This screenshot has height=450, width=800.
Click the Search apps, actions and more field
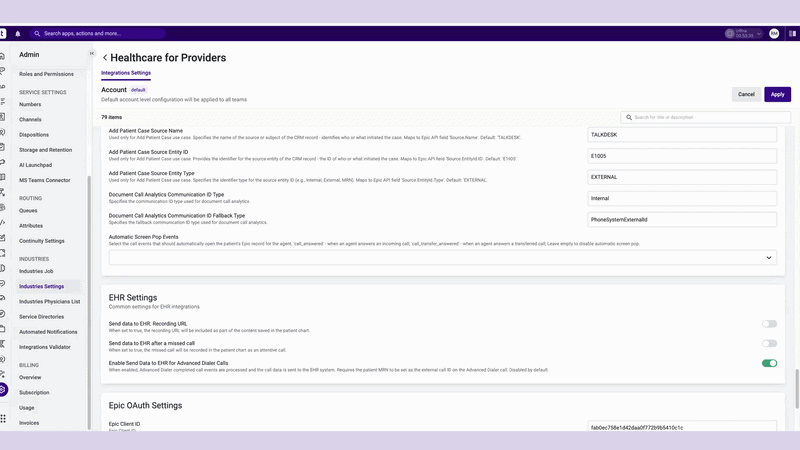click(97, 34)
